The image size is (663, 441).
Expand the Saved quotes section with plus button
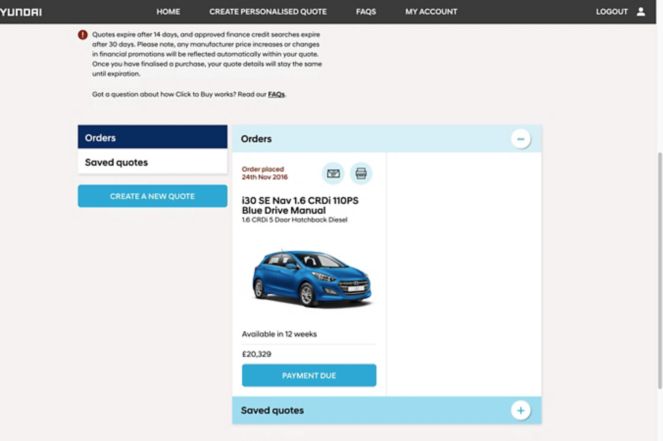point(521,410)
